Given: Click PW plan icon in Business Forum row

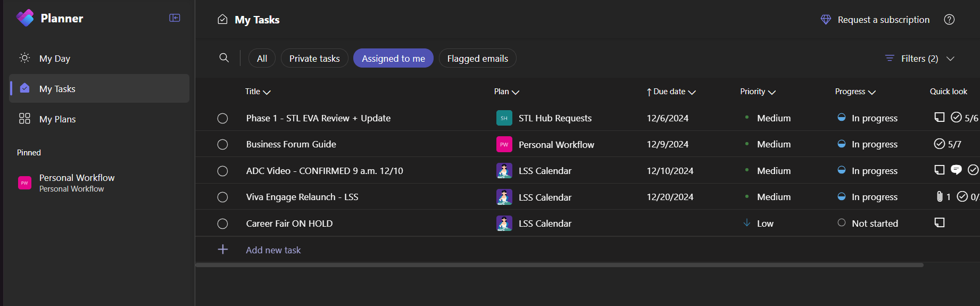Looking at the screenshot, I should [x=504, y=144].
